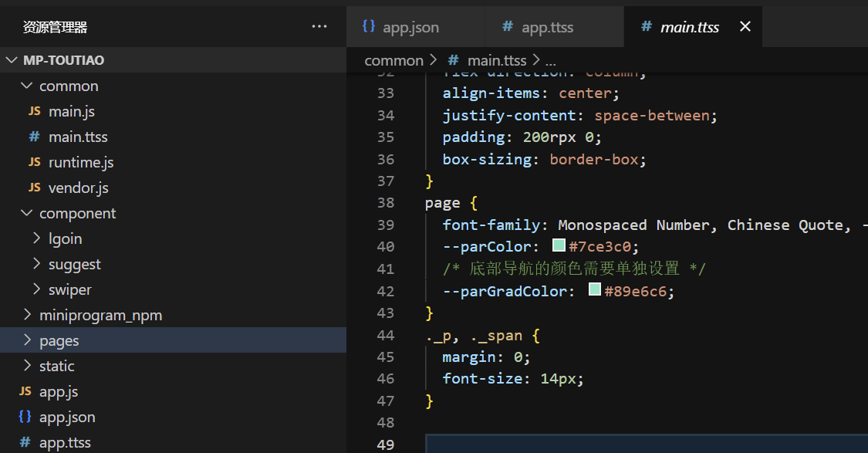Open color picker for #7ce3c0 swatch
This screenshot has width=868, height=453.
(559, 246)
